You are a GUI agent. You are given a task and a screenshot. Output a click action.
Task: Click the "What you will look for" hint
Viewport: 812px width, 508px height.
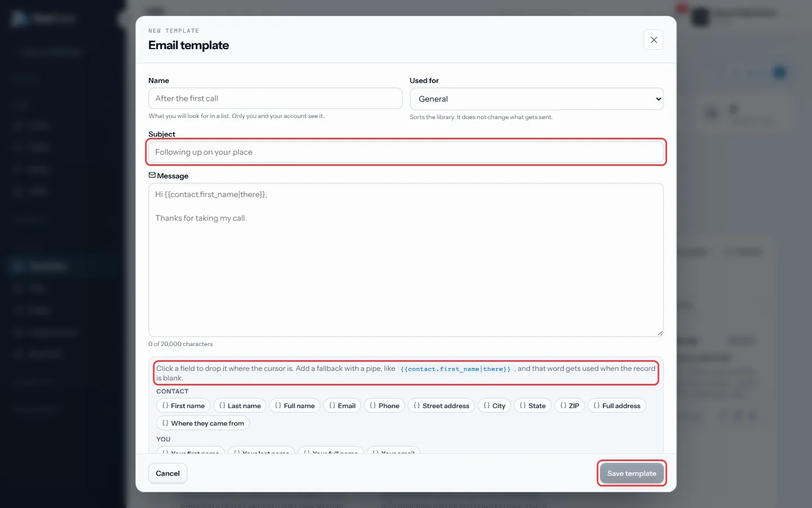pos(236,116)
